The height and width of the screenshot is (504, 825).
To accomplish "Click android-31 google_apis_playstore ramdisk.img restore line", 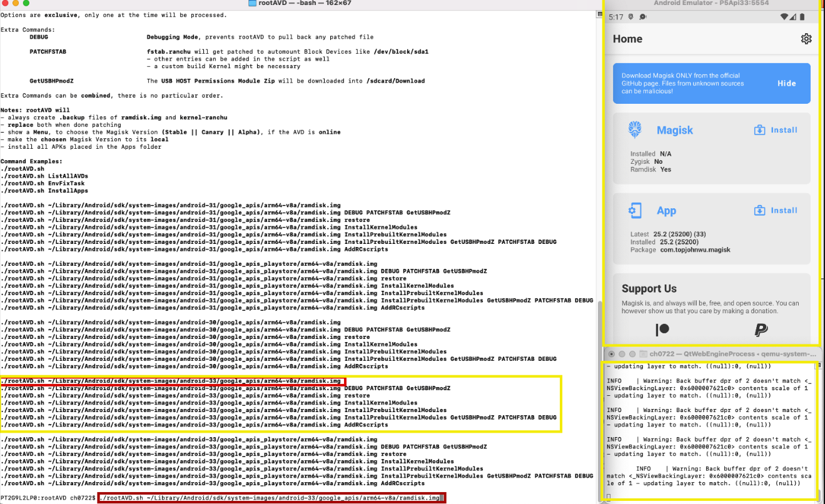I will point(204,278).
